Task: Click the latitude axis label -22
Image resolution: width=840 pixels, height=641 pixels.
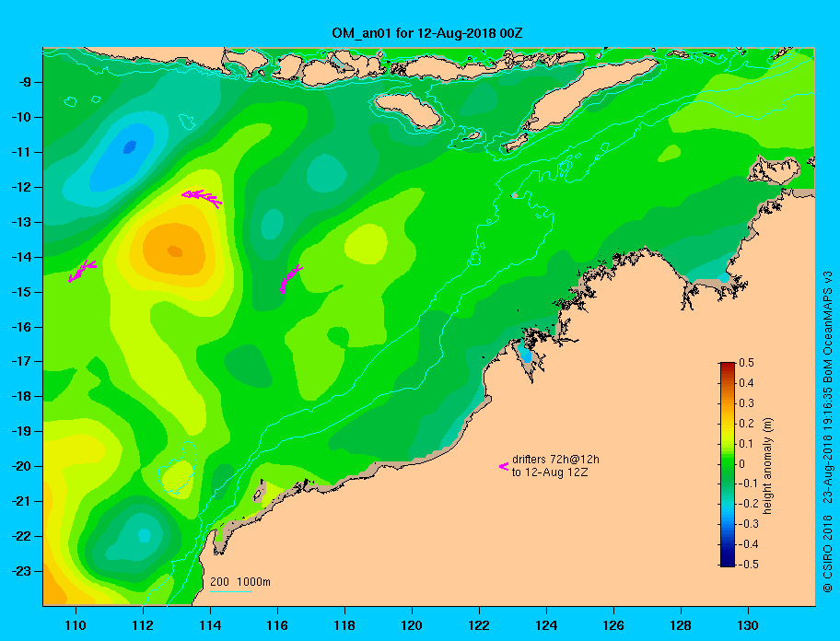Action: (x=21, y=536)
